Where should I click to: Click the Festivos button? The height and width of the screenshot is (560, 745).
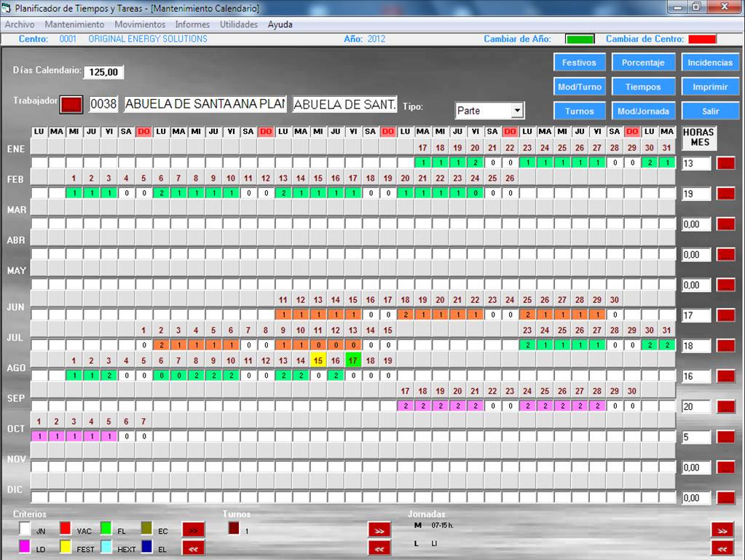578,63
